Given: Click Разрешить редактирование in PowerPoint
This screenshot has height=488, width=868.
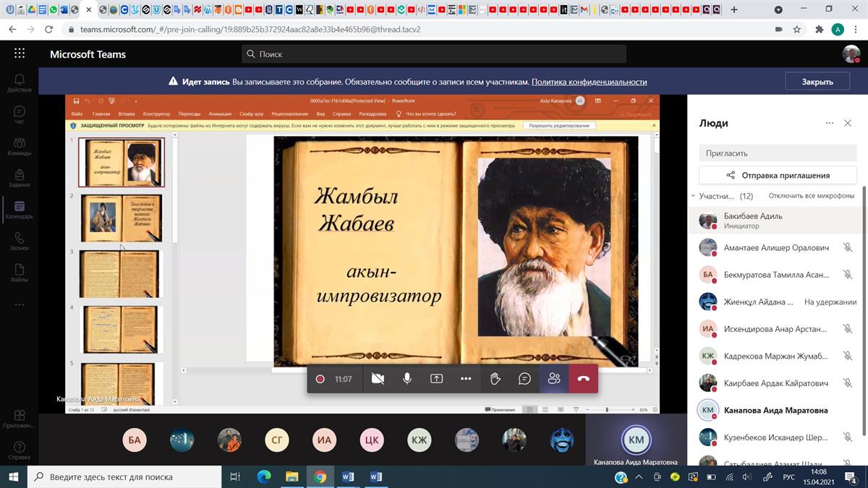Looking at the screenshot, I should click(x=560, y=125).
